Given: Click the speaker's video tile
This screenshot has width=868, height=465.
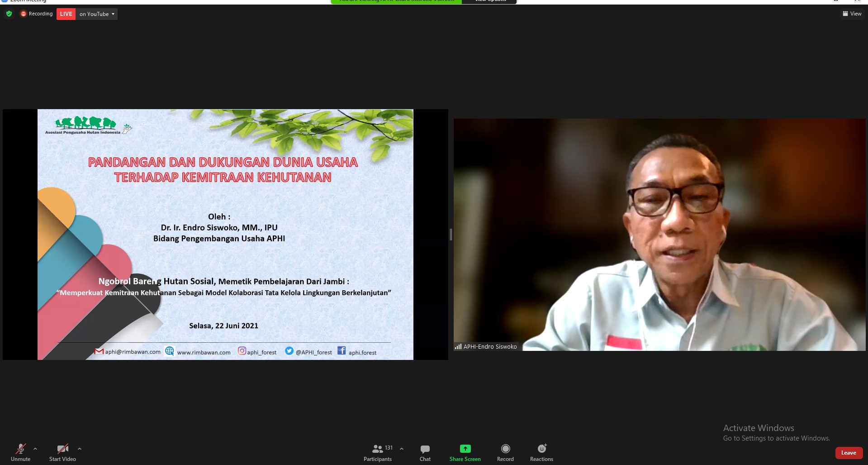Looking at the screenshot, I should tap(659, 235).
